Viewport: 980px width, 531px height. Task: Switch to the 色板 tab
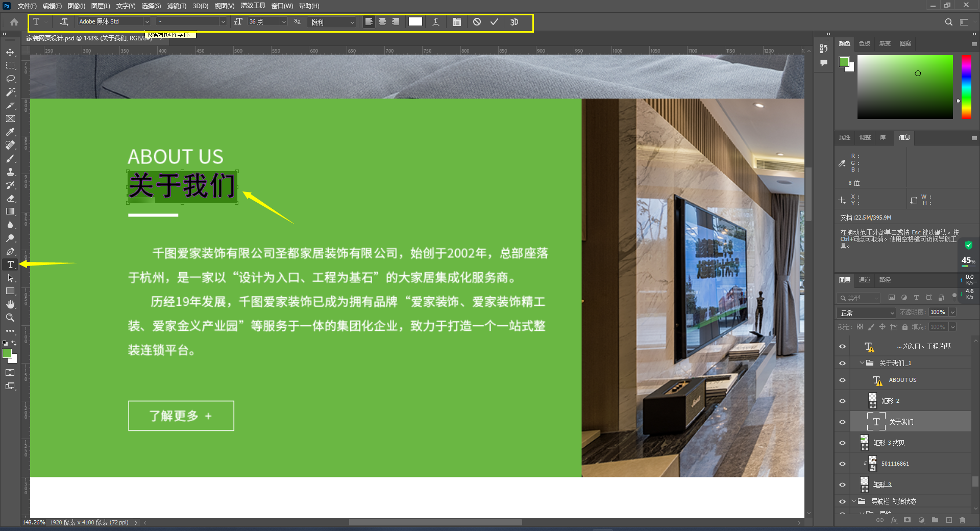coord(864,43)
